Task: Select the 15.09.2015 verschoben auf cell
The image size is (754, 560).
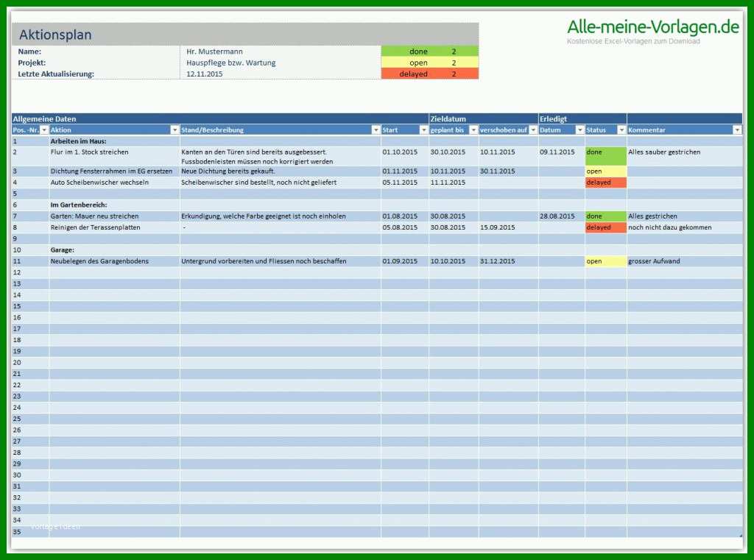Action: point(508,227)
